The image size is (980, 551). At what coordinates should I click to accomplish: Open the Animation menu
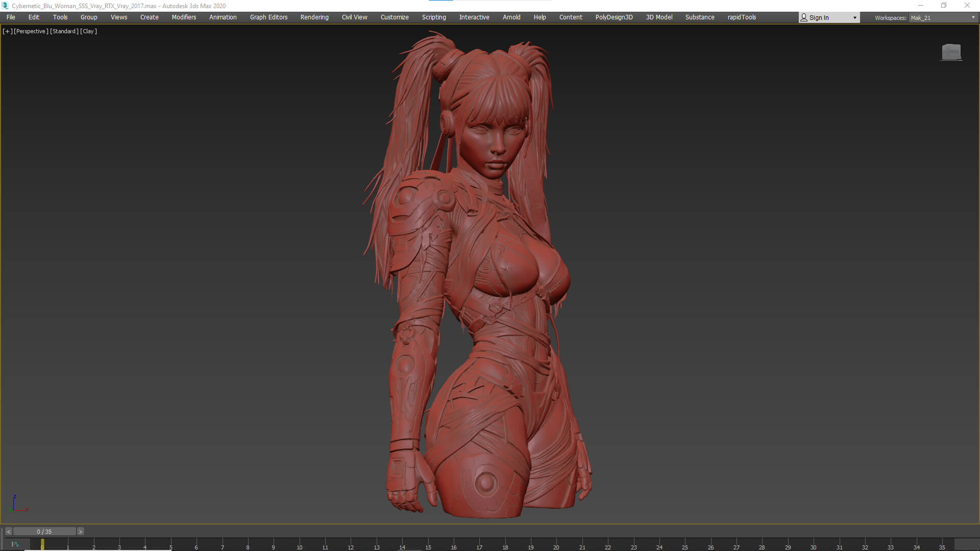point(223,17)
